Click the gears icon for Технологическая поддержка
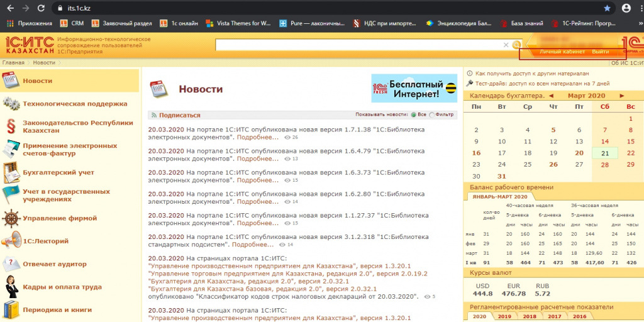The height and width of the screenshot is (322, 644). click(x=11, y=104)
